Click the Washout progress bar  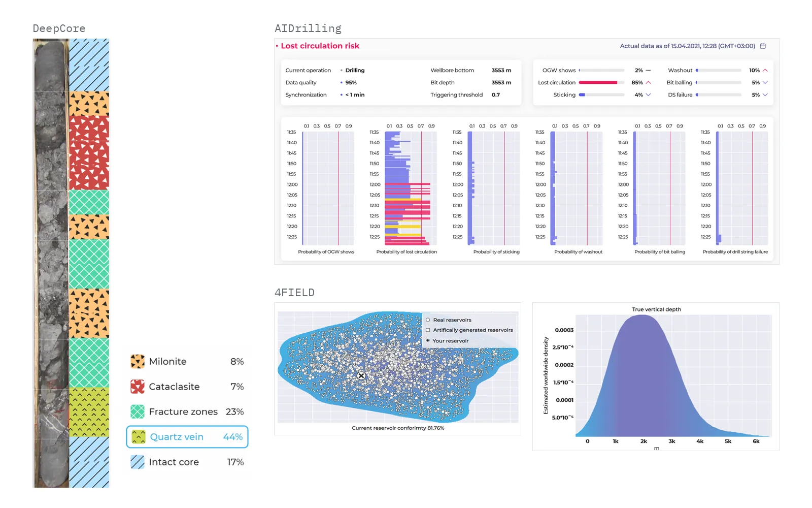pyautogui.click(x=719, y=71)
